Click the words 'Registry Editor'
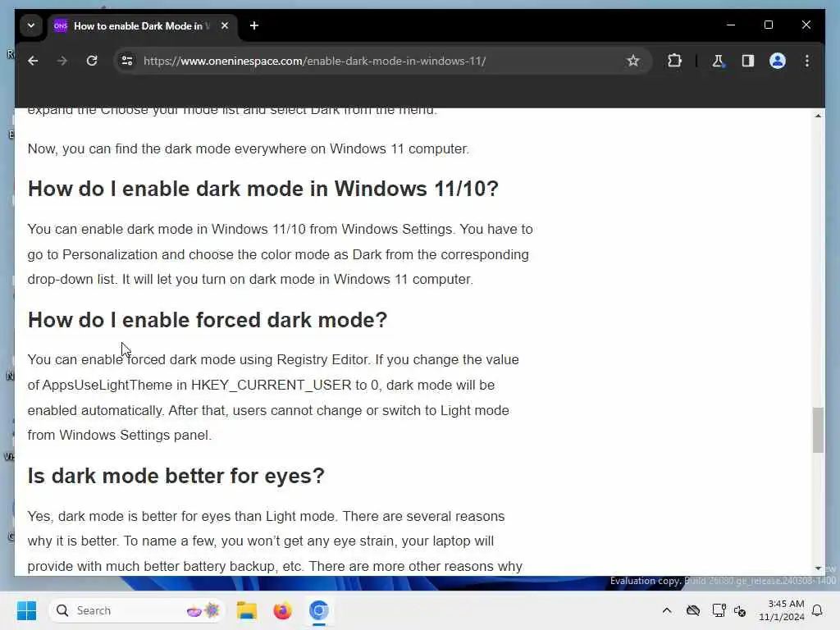This screenshot has height=630, width=840. coord(322,359)
